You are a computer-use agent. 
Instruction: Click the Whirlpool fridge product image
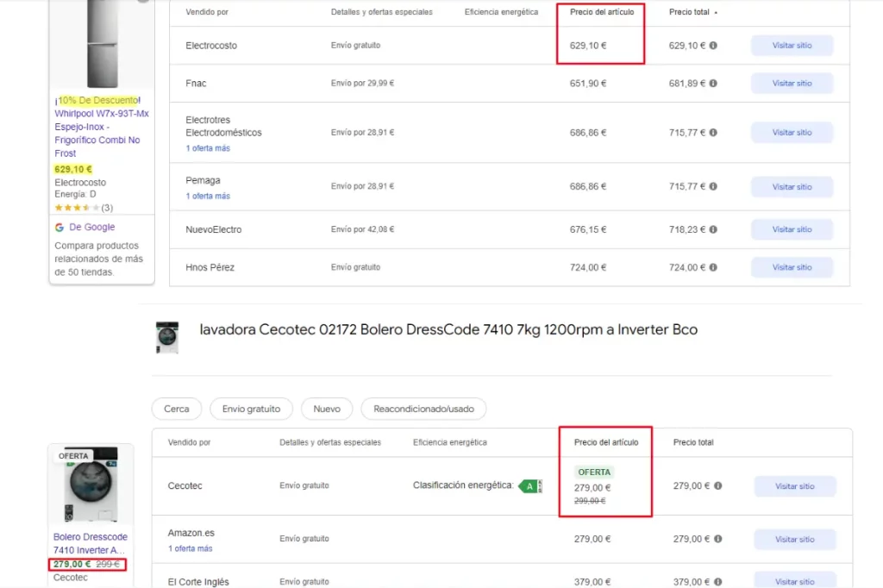[102, 44]
